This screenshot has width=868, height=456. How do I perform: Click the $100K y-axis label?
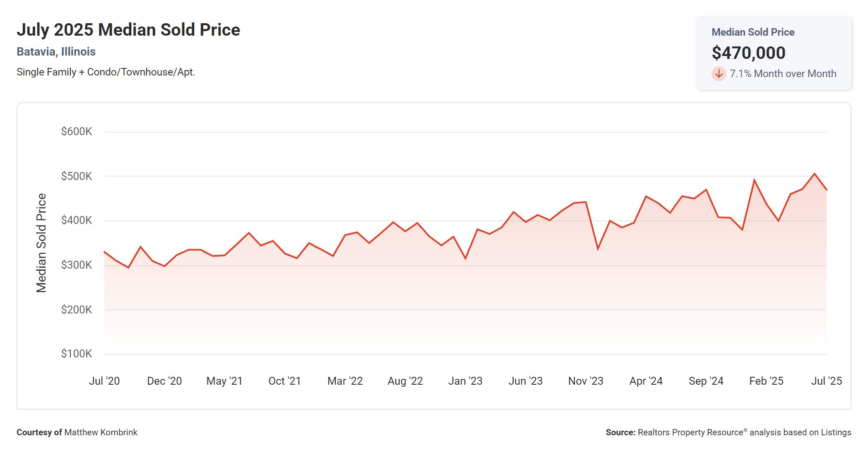click(x=77, y=354)
